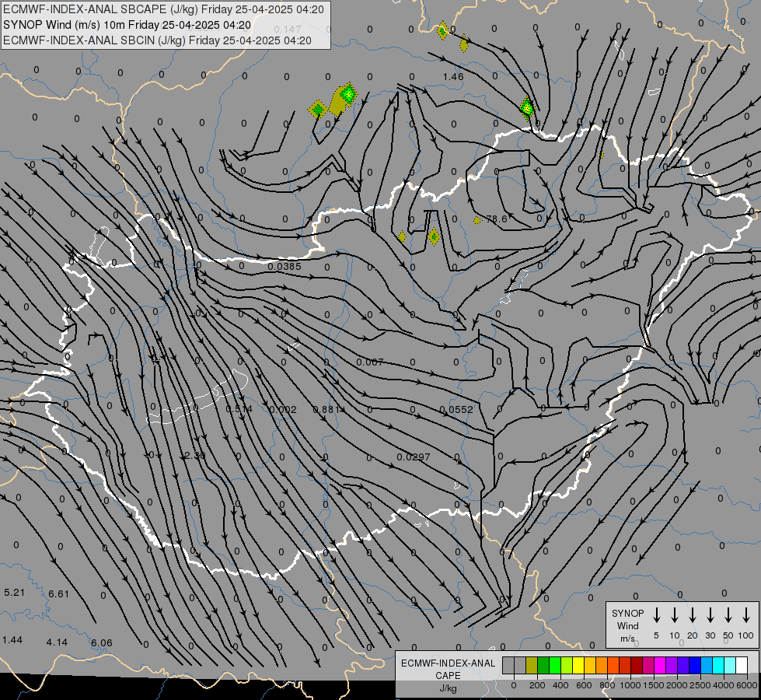Screen dimensions: 761x700
Task: Select the white swatch ending at 6000
Action: coord(742,666)
